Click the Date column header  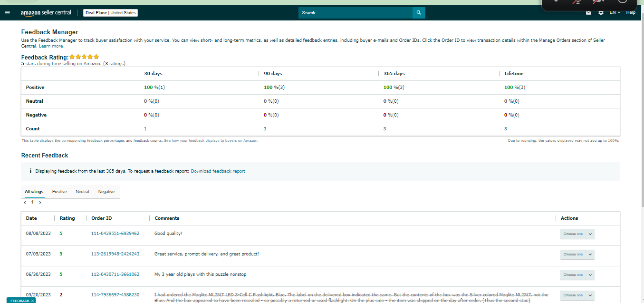tap(31, 218)
